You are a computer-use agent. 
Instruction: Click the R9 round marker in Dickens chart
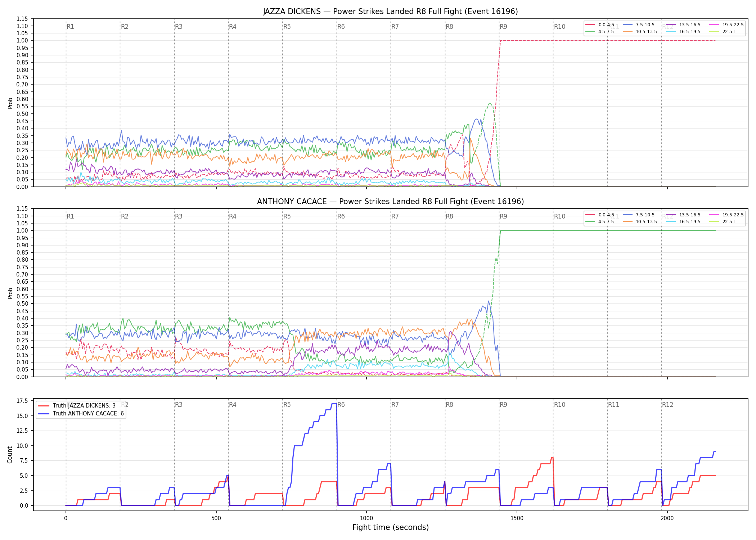pos(503,27)
